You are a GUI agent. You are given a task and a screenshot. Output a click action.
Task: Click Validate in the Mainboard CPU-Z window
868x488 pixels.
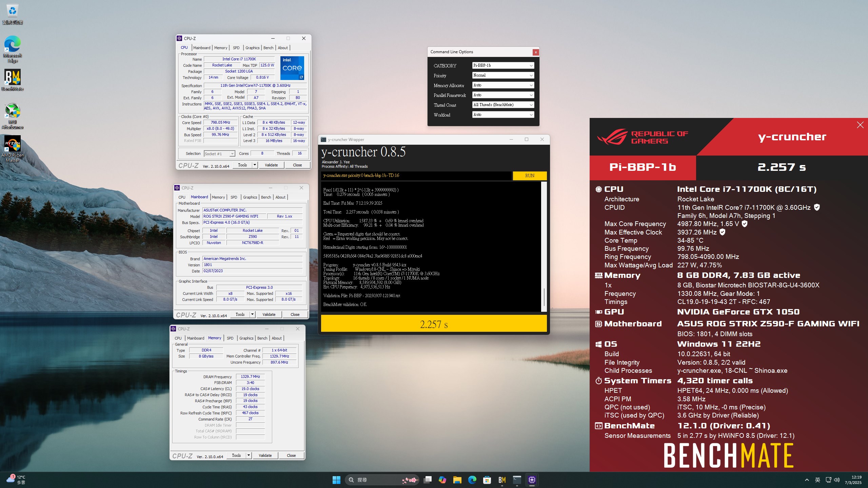coord(269,314)
